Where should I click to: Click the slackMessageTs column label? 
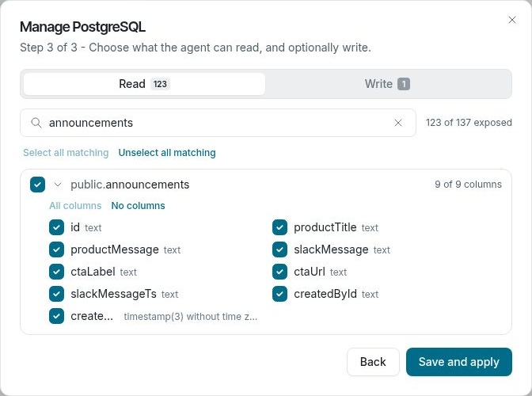pyautogui.click(x=113, y=294)
